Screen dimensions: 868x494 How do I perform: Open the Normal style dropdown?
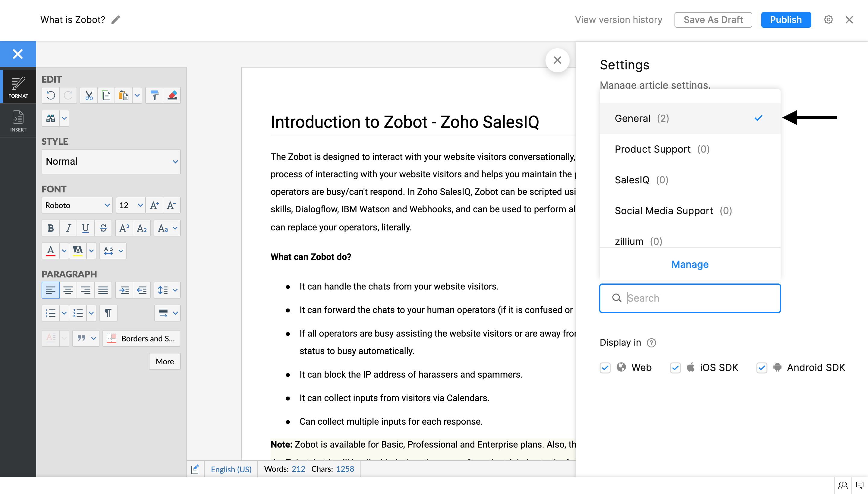tap(111, 162)
